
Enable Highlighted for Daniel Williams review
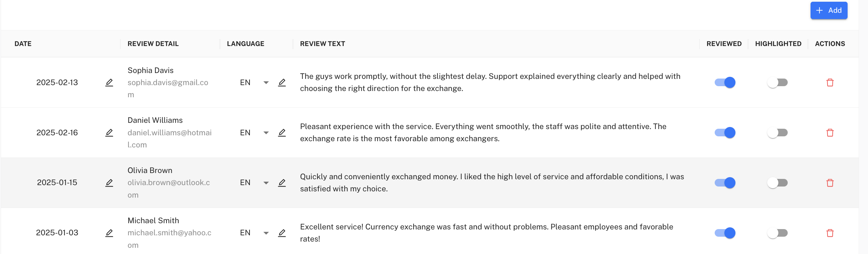(777, 133)
